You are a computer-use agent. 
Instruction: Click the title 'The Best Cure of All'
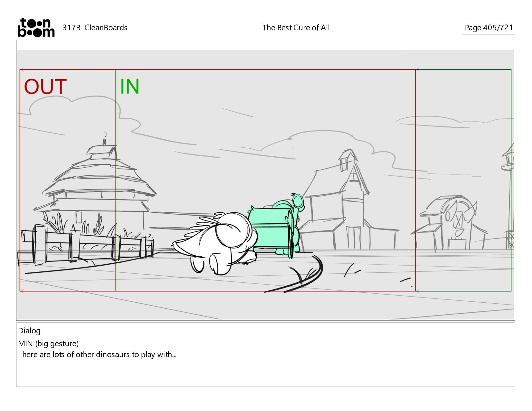tap(296, 28)
